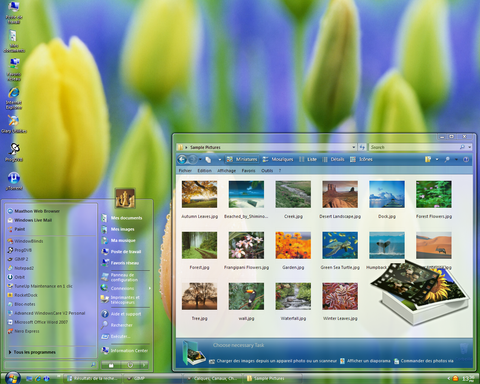Select the Green Sea Turtle.jpg thumbnail
The height and width of the screenshot is (384, 480).
click(x=340, y=245)
